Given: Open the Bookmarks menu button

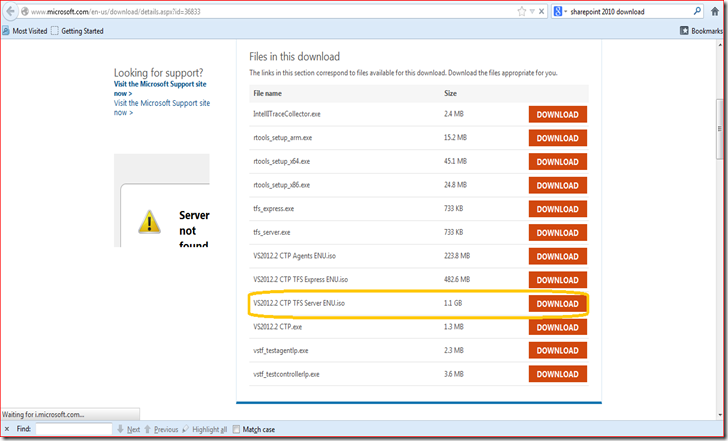Looking at the screenshot, I should click(x=702, y=31).
